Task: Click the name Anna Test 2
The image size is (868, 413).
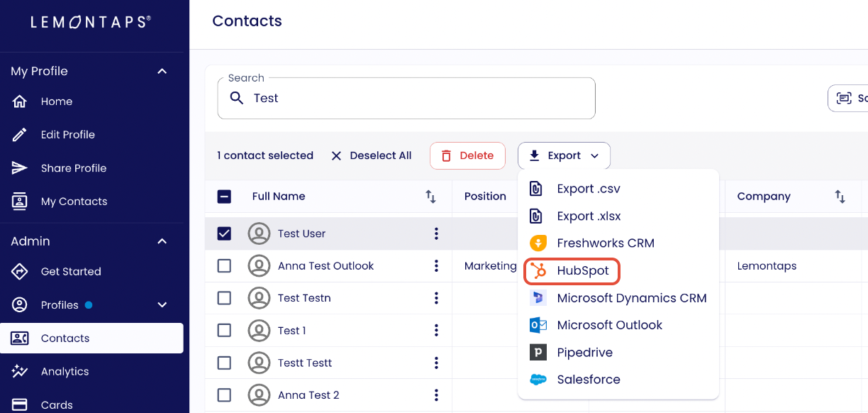Action: 308,395
